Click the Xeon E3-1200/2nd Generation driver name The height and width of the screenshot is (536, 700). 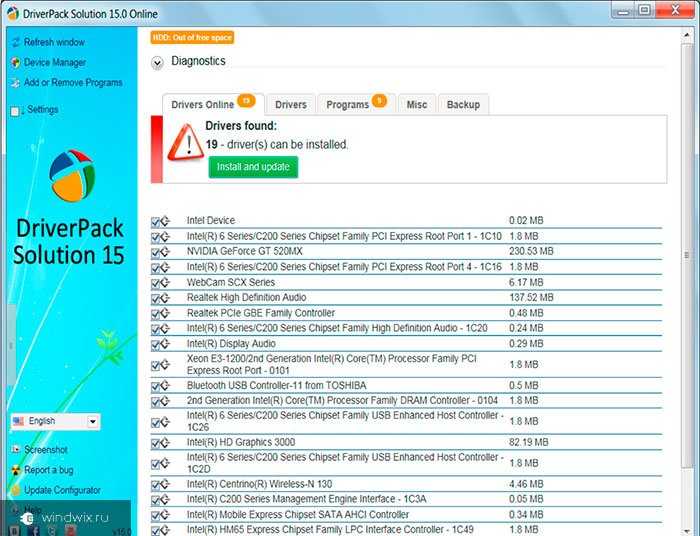(x=332, y=365)
